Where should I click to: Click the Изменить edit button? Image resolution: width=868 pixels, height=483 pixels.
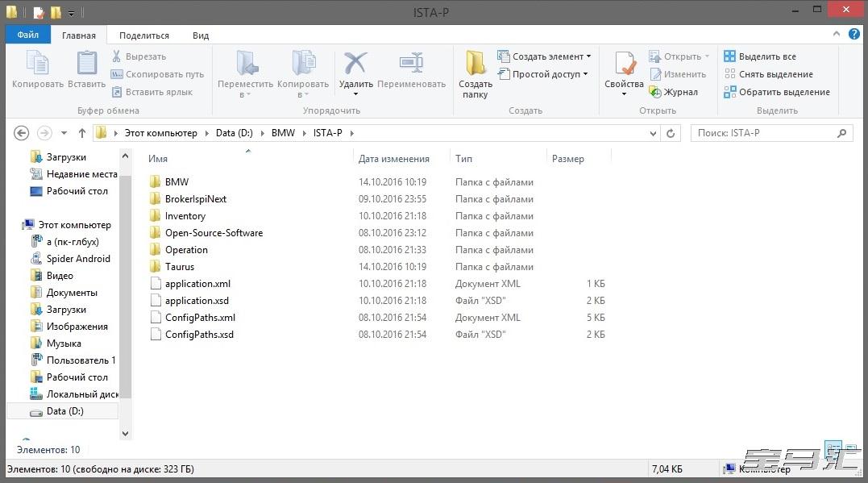678,74
